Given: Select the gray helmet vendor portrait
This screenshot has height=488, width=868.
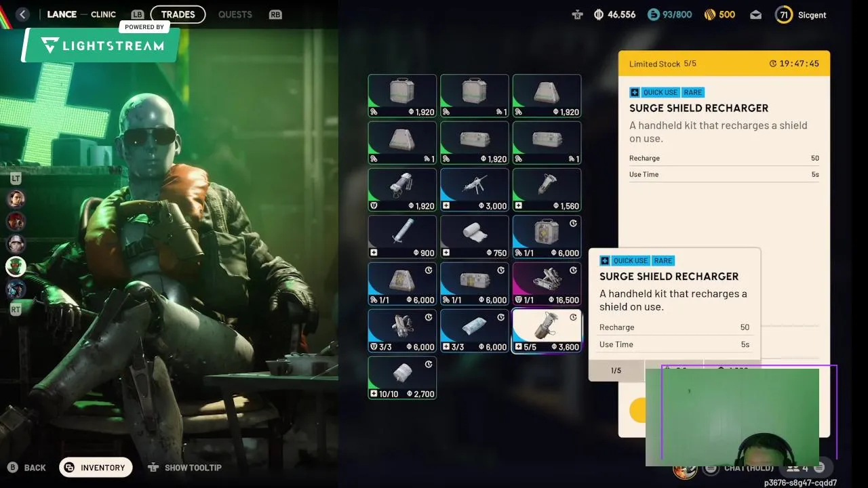Looking at the screenshot, I should [x=16, y=243].
